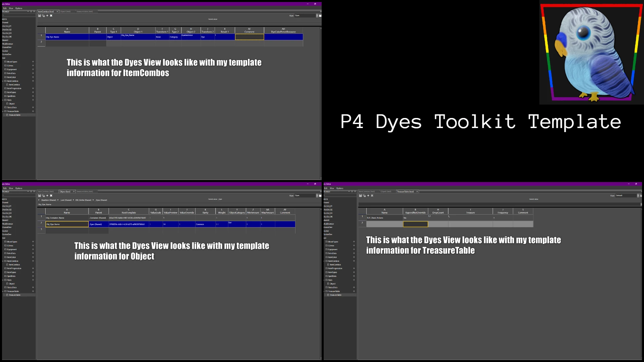644x362 pixels.
Task: Close the ItemCombos [test] tab in the ItemCombos window
Action: click(x=57, y=11)
